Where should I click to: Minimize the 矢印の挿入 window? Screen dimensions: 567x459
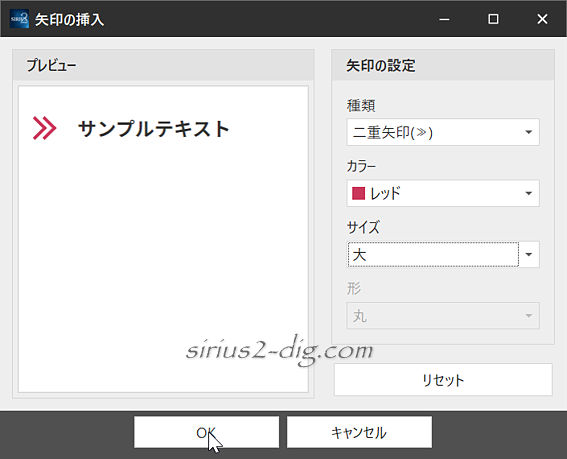point(444,19)
